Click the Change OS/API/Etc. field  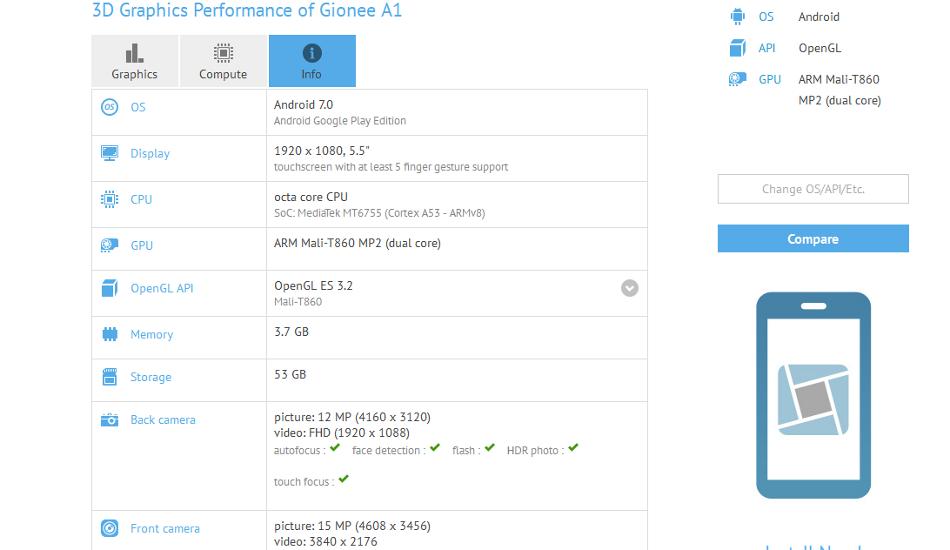click(813, 189)
